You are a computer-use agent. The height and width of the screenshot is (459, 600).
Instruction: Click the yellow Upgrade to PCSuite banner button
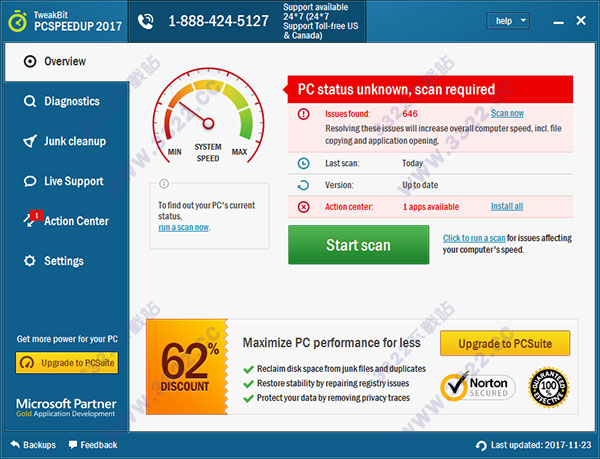tap(505, 343)
